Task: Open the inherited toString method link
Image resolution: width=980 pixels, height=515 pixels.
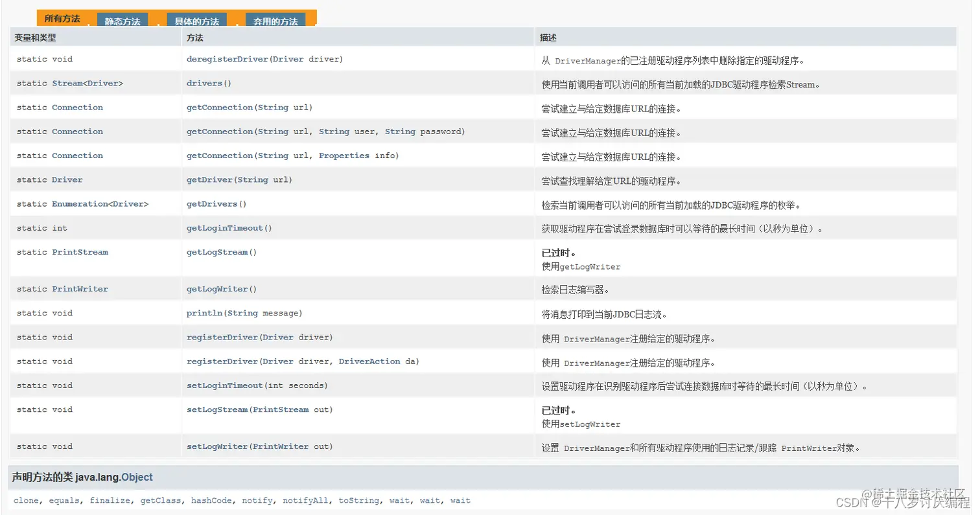Action: [358, 501]
